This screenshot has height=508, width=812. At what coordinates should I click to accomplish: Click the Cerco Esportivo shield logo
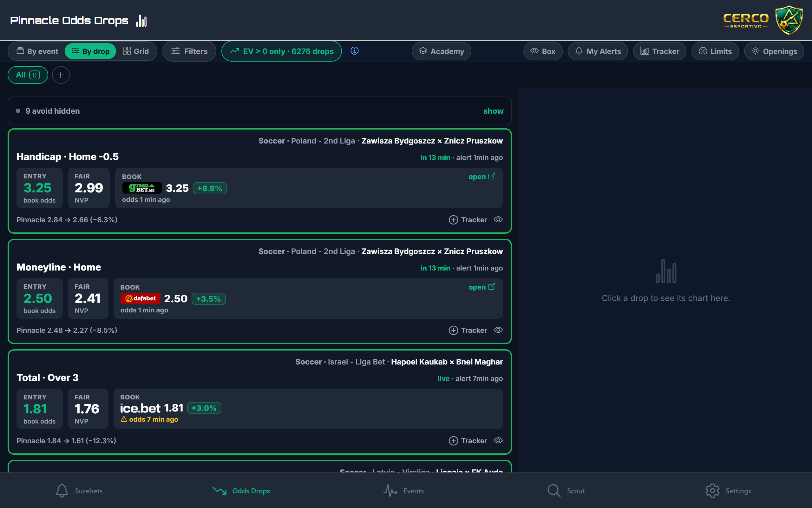[x=789, y=20]
